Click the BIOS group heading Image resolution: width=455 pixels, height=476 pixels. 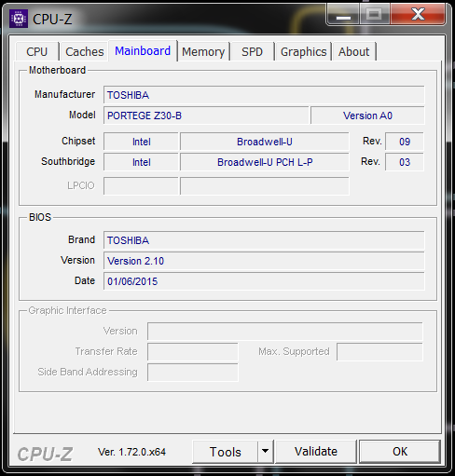click(x=40, y=217)
